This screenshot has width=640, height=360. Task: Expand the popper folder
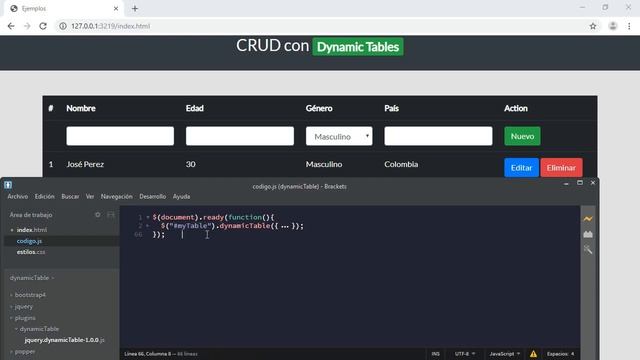25,351
